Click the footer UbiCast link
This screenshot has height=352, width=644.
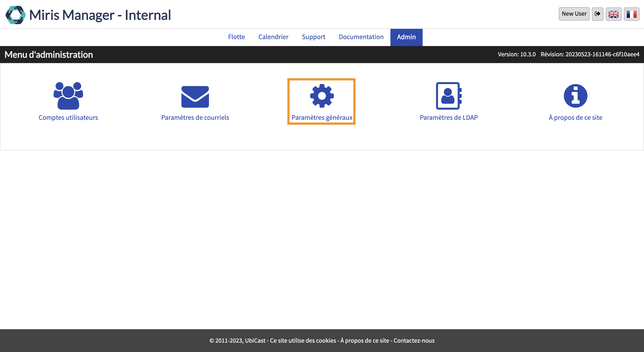click(x=255, y=341)
